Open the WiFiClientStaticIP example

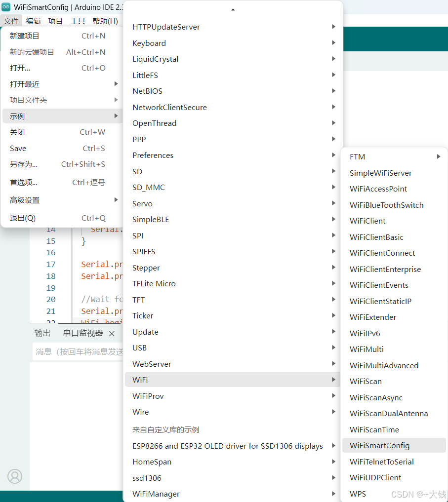click(x=394, y=301)
